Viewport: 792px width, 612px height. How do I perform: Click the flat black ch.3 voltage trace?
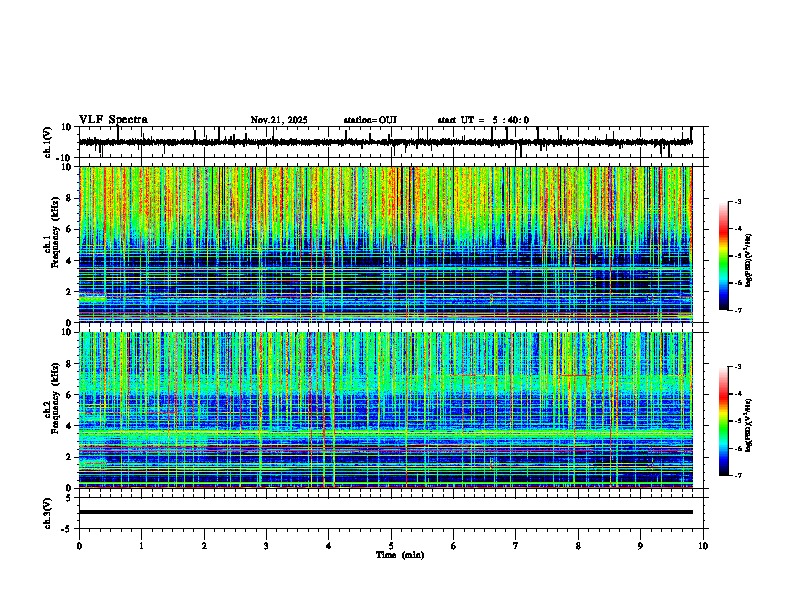pos(386,512)
